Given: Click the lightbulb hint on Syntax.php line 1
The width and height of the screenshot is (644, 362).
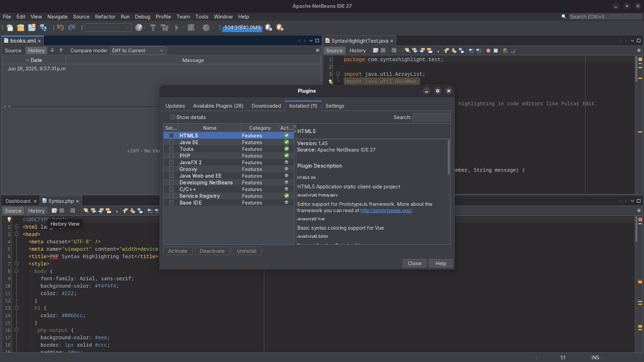Looking at the screenshot, I should (x=9, y=220).
